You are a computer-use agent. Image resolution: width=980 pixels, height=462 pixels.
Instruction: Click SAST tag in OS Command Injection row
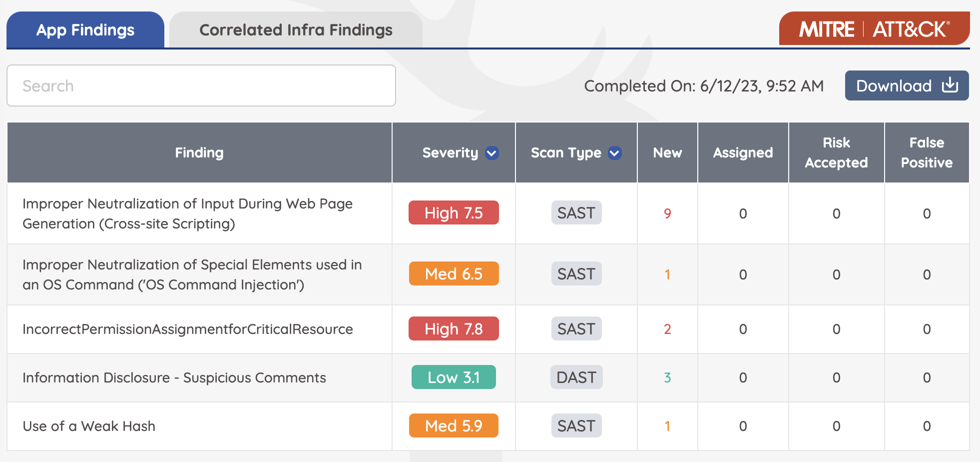click(x=576, y=273)
